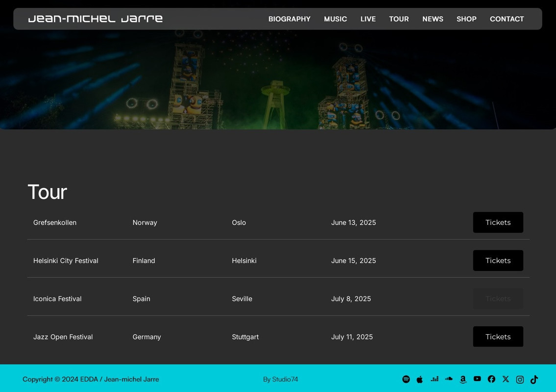This screenshot has width=556, height=392.
Task: Get Tickets for Helsinki City Festival
Action: pos(498,260)
